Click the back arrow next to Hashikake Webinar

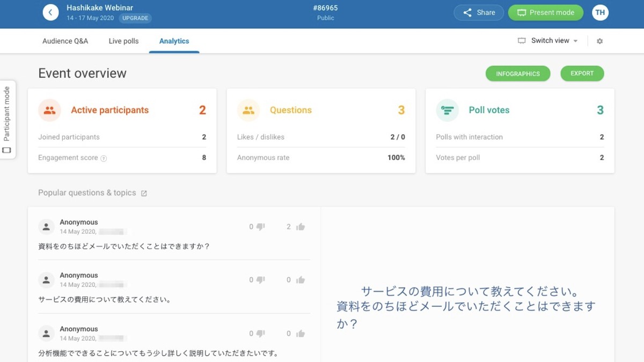pyautogui.click(x=50, y=12)
